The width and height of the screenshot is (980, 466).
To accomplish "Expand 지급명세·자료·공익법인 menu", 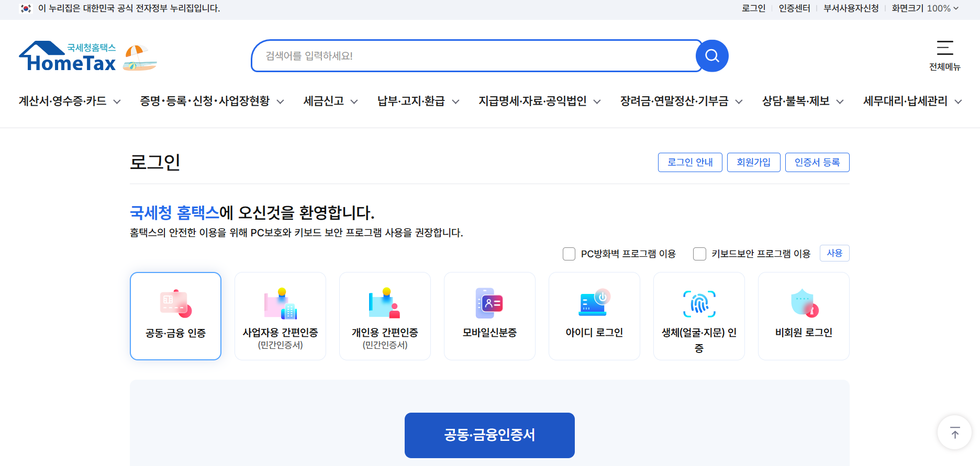I will (x=540, y=101).
